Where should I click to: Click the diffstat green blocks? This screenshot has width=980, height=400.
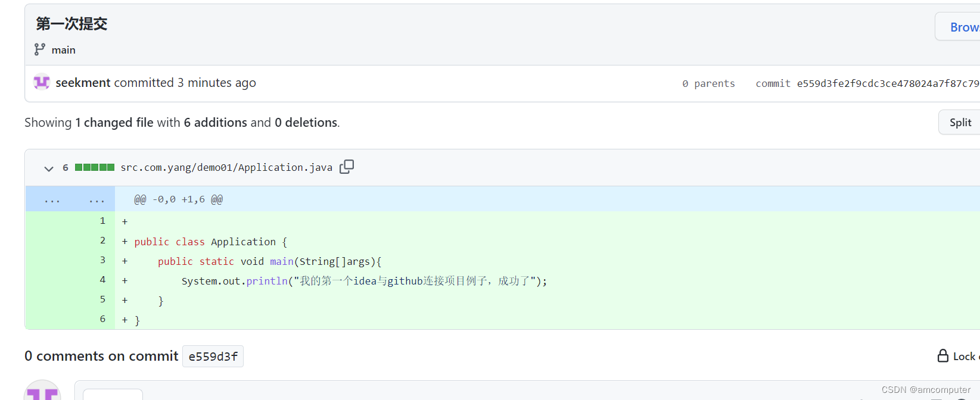[95, 167]
